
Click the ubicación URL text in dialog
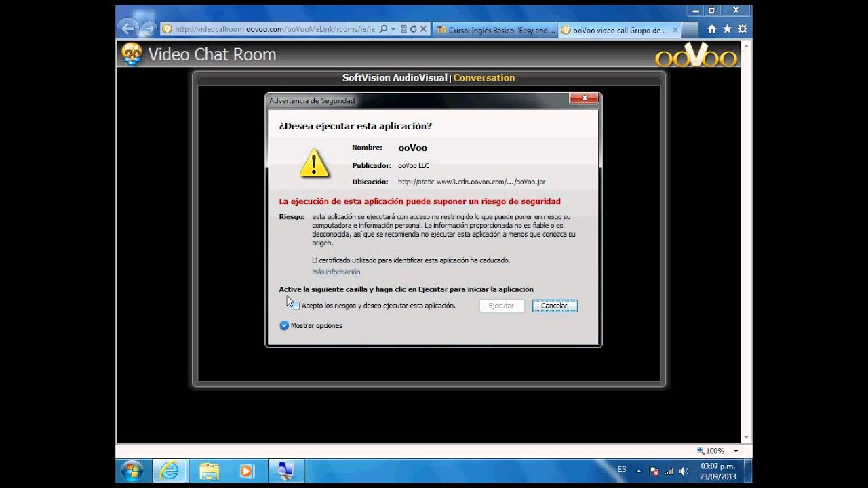(471, 182)
